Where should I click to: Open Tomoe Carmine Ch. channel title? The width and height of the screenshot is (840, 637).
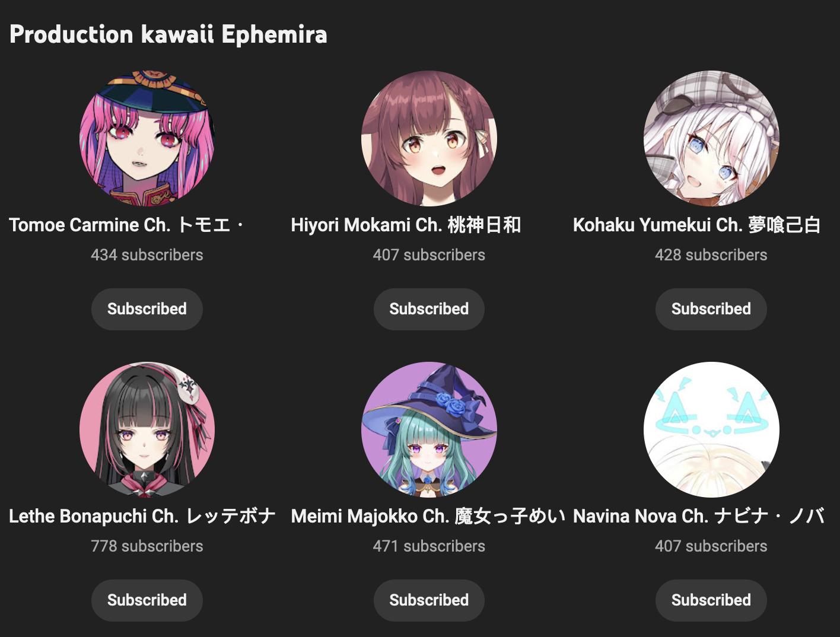tap(127, 225)
